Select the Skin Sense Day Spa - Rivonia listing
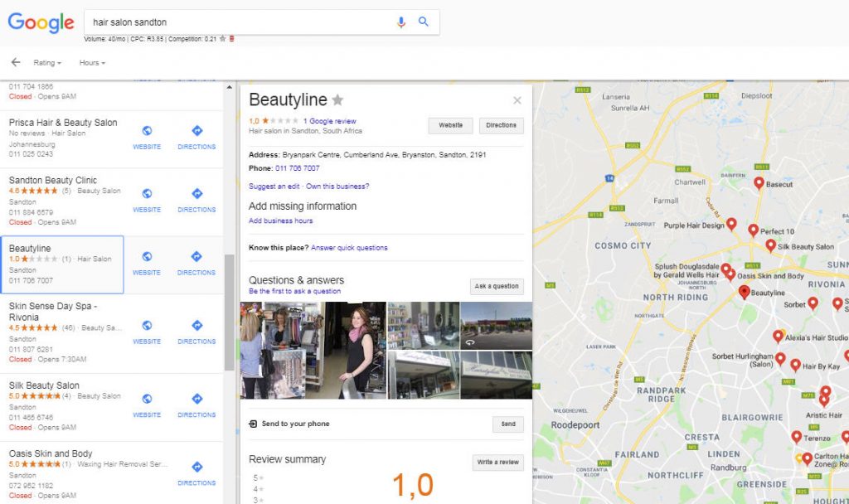The image size is (849, 504). [x=53, y=312]
